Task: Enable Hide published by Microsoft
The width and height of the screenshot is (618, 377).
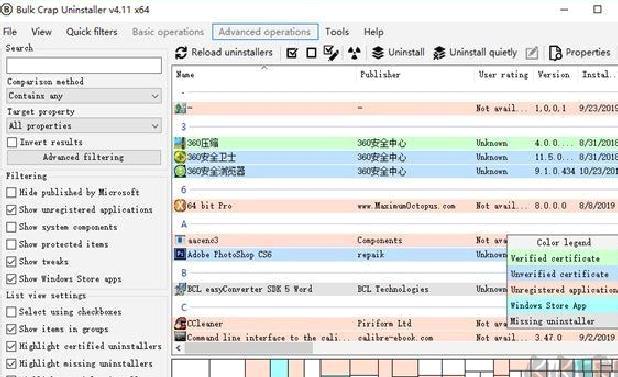Action: click(11, 192)
